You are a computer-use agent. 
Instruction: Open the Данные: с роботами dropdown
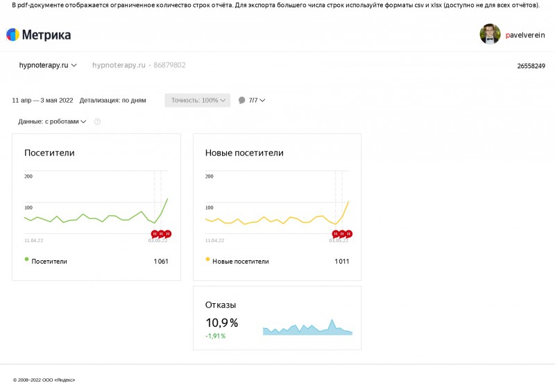click(x=52, y=121)
